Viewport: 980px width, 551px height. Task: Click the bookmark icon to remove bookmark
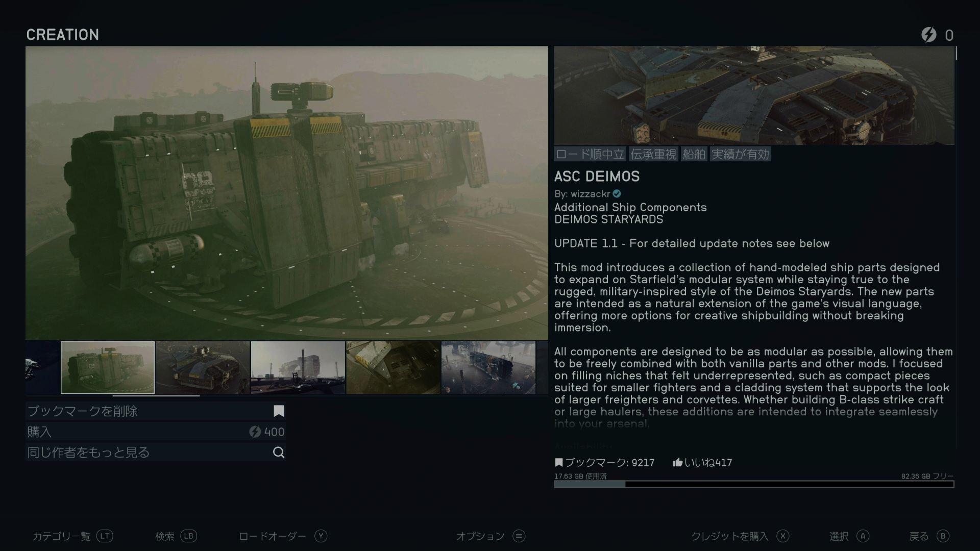[279, 411]
